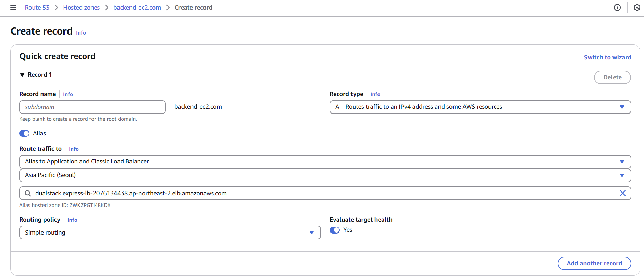Clear the load balancer search field
This screenshot has height=278, width=644.
click(622, 193)
